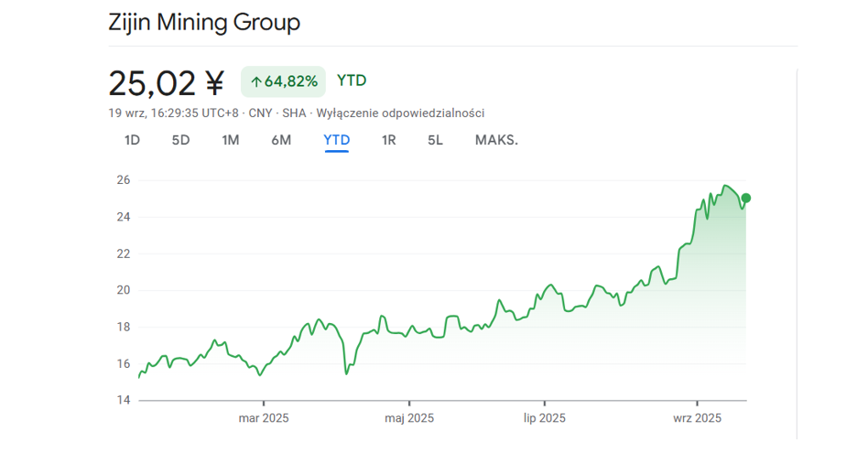Open the MAKS. maximum range tab
Image resolution: width=868 pixels, height=474 pixels.
pyautogui.click(x=496, y=140)
